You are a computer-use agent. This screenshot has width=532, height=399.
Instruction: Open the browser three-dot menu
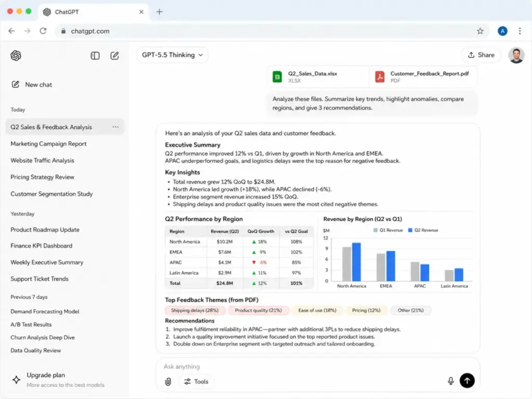[x=520, y=31]
